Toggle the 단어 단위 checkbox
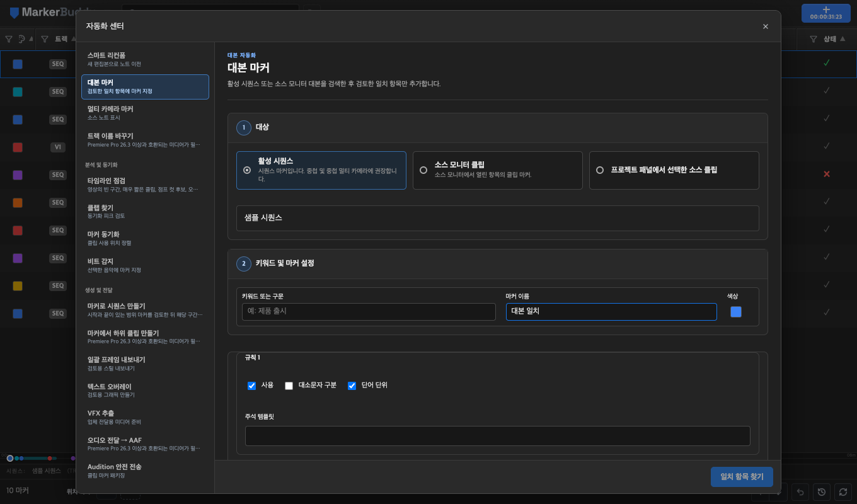857x504 pixels. coord(352,386)
